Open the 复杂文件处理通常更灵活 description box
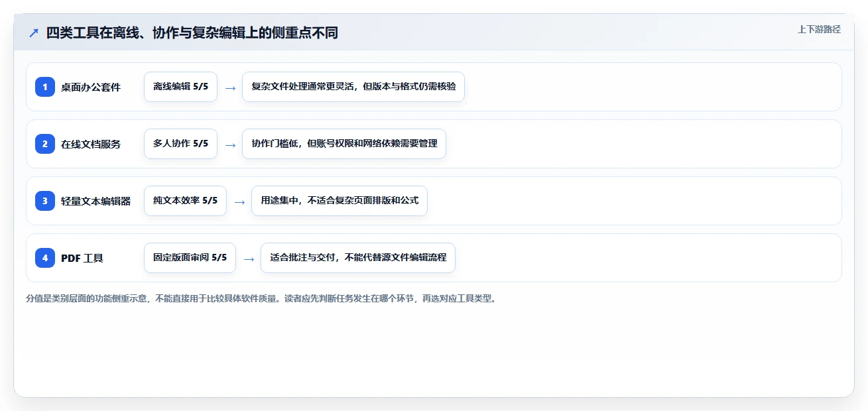 click(353, 87)
